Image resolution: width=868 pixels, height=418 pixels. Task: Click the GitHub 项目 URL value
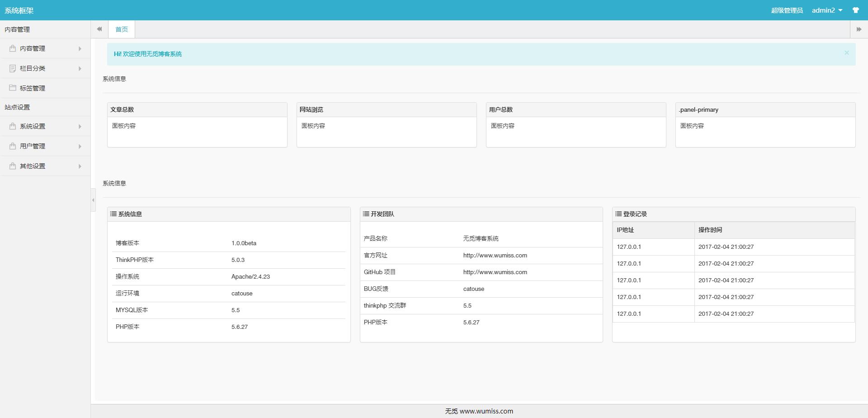[495, 272]
